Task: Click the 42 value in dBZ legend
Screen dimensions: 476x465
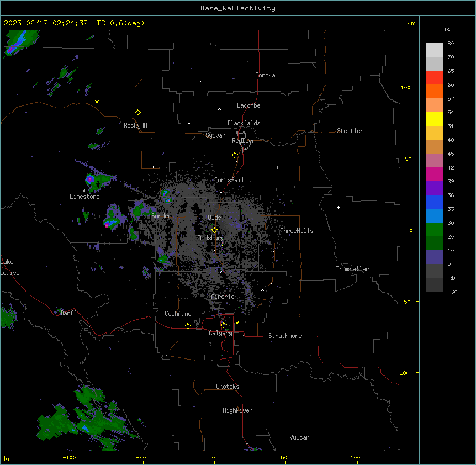Action: pos(451,167)
